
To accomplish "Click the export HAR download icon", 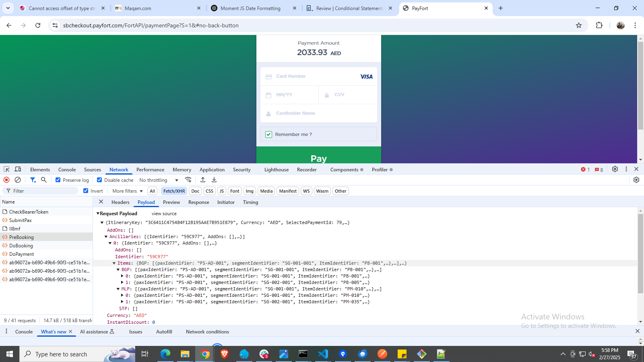I will click(x=214, y=180).
